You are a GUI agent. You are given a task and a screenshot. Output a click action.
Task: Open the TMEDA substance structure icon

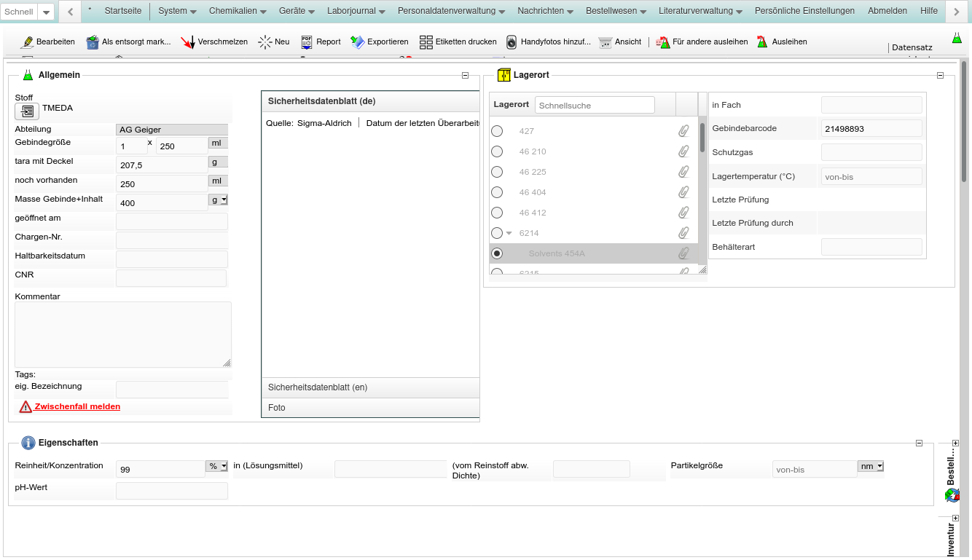pyautogui.click(x=27, y=111)
